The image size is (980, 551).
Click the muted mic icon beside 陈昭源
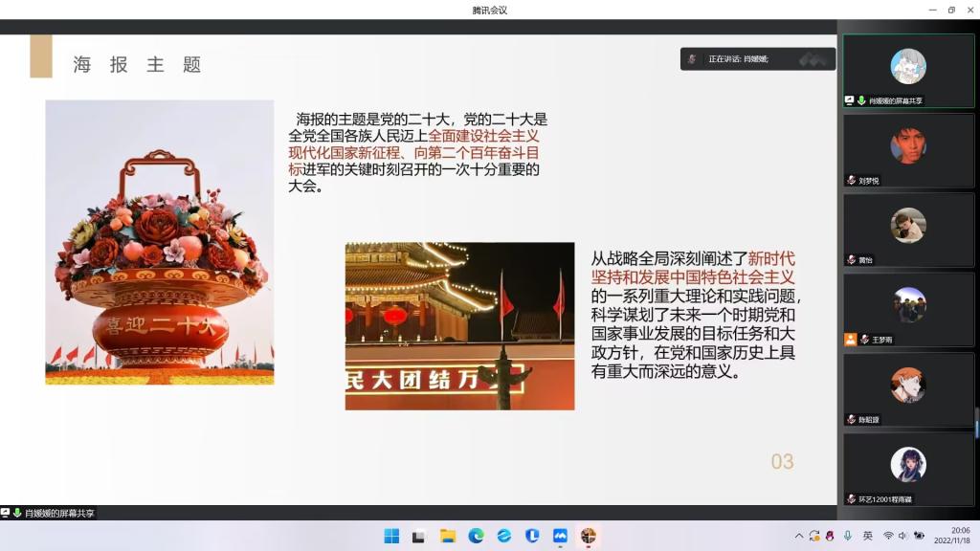click(851, 419)
